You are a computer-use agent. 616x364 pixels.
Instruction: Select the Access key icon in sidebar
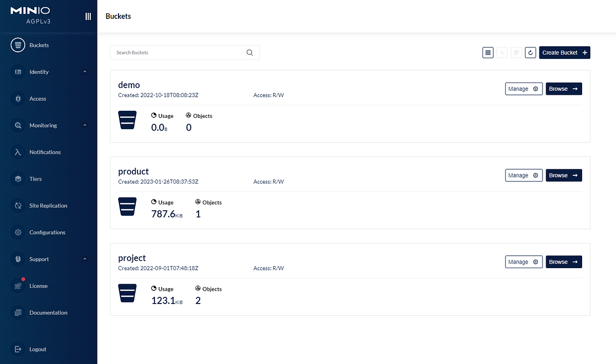17,98
